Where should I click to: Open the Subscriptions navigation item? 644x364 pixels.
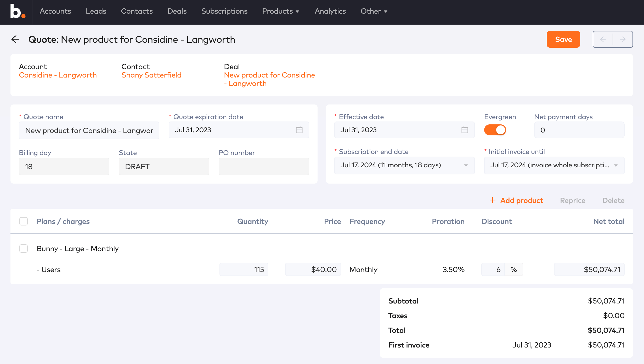[x=224, y=11]
